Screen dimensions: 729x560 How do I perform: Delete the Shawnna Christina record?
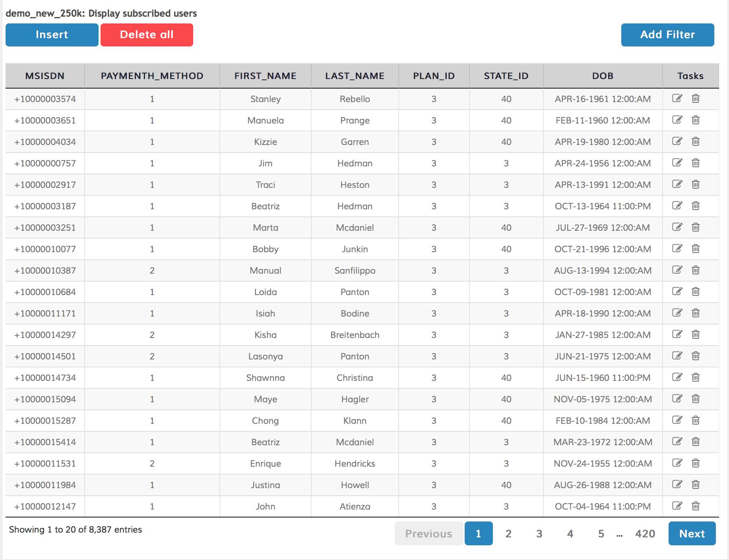(x=696, y=377)
